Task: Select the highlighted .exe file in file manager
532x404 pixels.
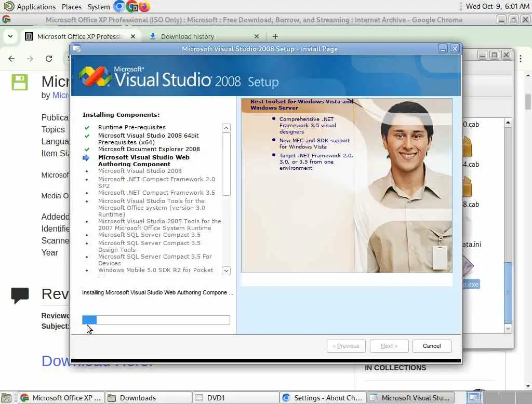Action: point(471,284)
